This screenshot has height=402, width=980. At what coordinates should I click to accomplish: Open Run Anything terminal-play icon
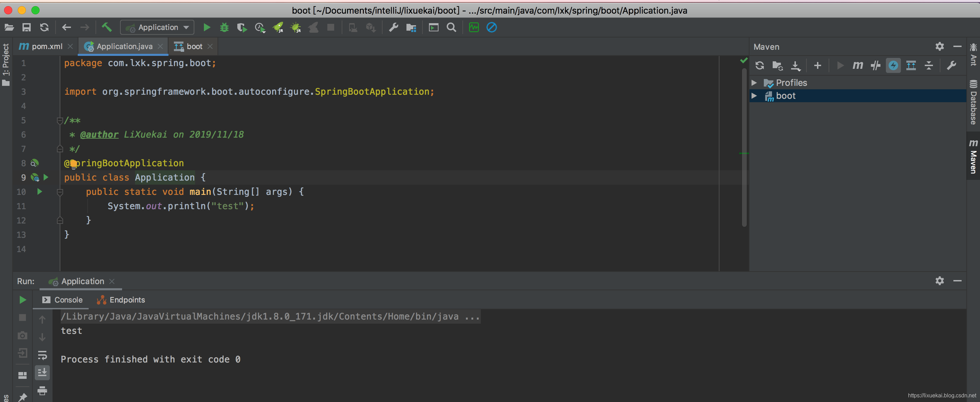click(434, 27)
